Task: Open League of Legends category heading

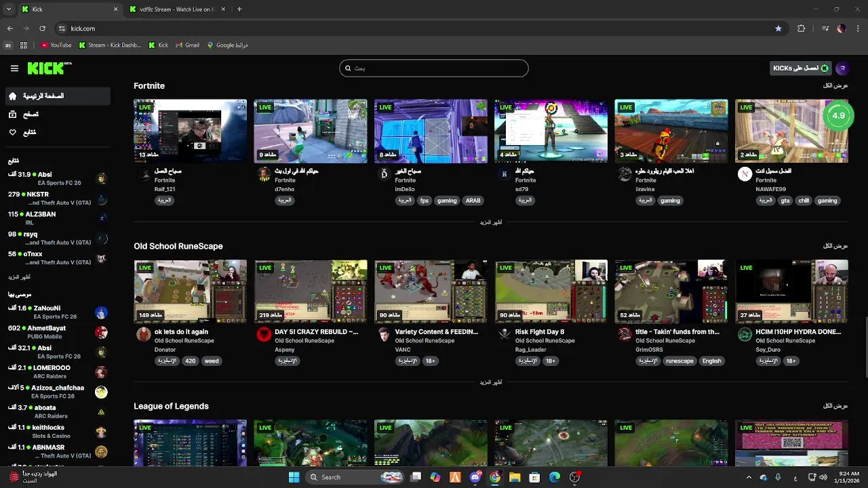Action: coord(171,406)
